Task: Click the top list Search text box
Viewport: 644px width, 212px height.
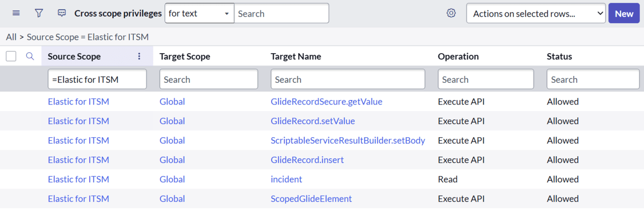Action: pos(282,14)
